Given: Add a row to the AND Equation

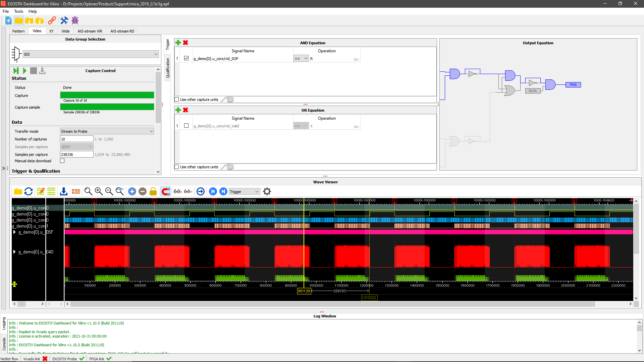Looking at the screenshot, I should [178, 43].
